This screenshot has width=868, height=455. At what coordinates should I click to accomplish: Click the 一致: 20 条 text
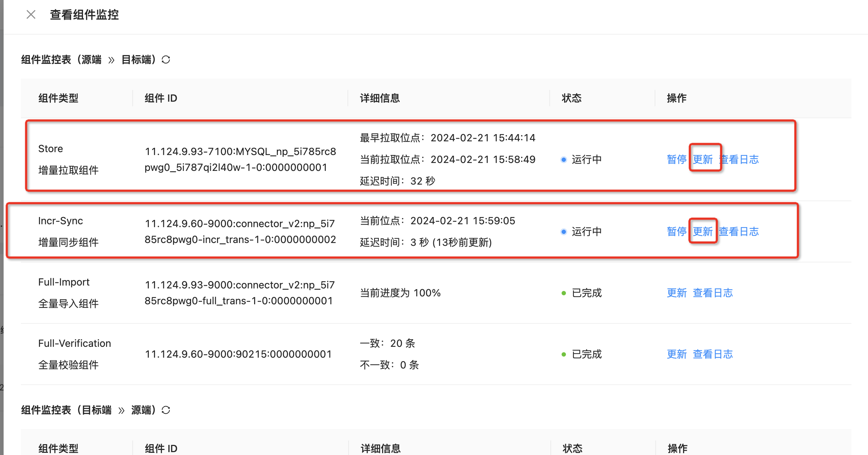pos(387,343)
